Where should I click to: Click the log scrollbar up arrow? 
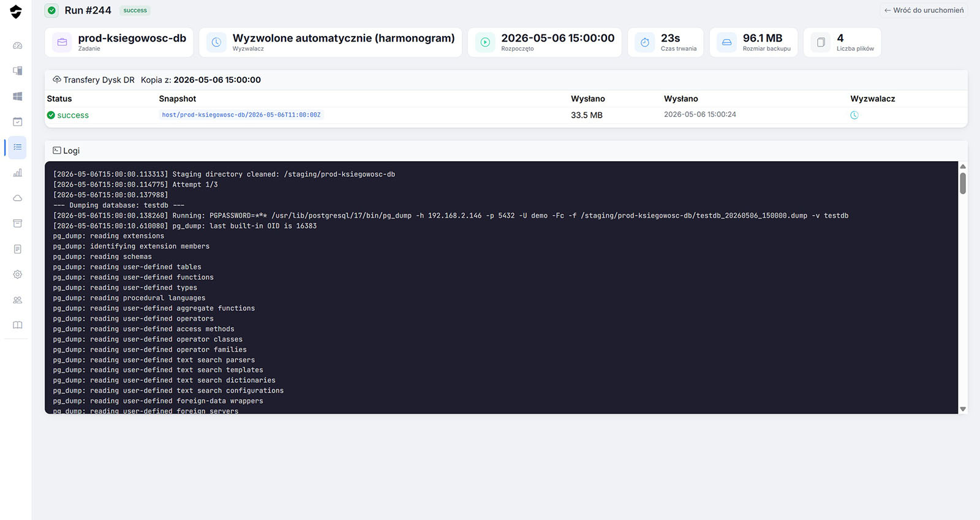click(963, 167)
